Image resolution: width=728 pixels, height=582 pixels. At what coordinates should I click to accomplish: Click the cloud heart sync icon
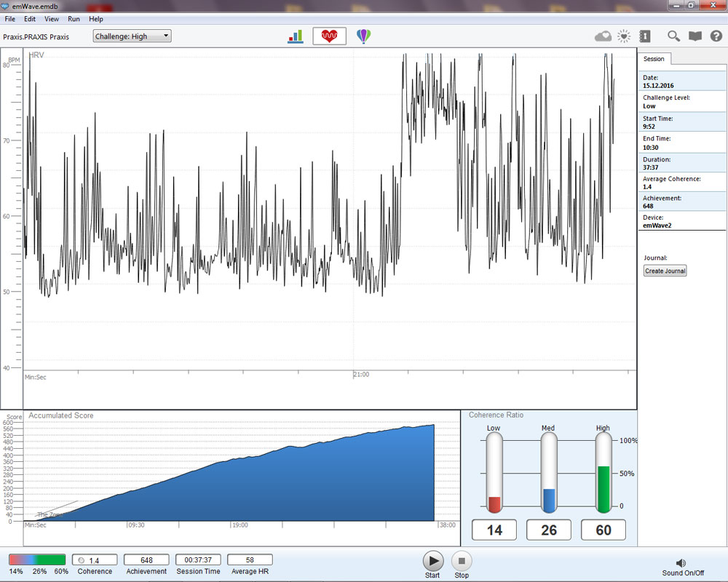603,36
